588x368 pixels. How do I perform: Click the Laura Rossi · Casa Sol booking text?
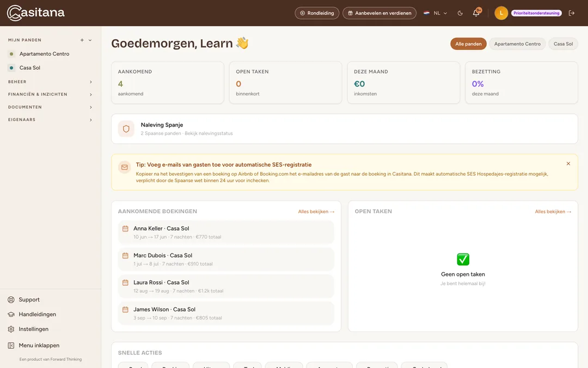[x=161, y=282]
